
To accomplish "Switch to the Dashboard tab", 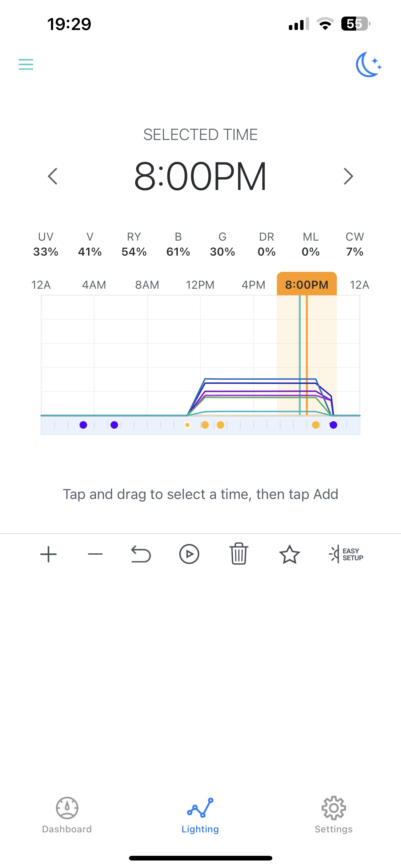I will [67, 814].
